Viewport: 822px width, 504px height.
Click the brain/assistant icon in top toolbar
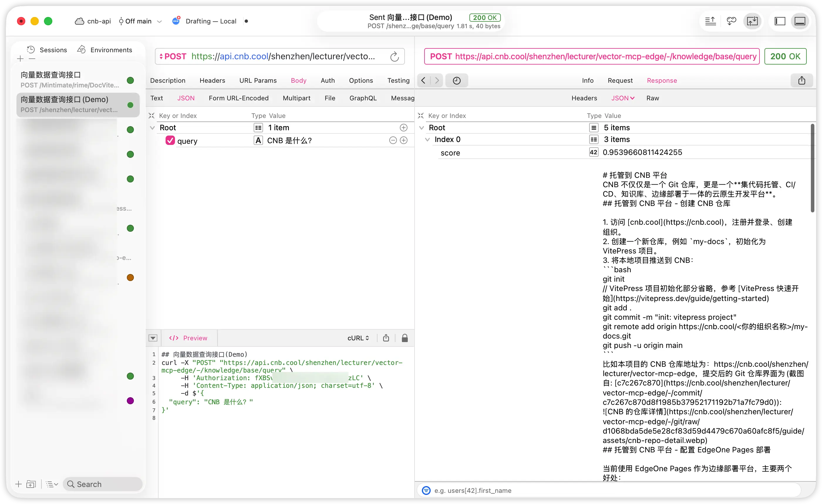click(731, 21)
